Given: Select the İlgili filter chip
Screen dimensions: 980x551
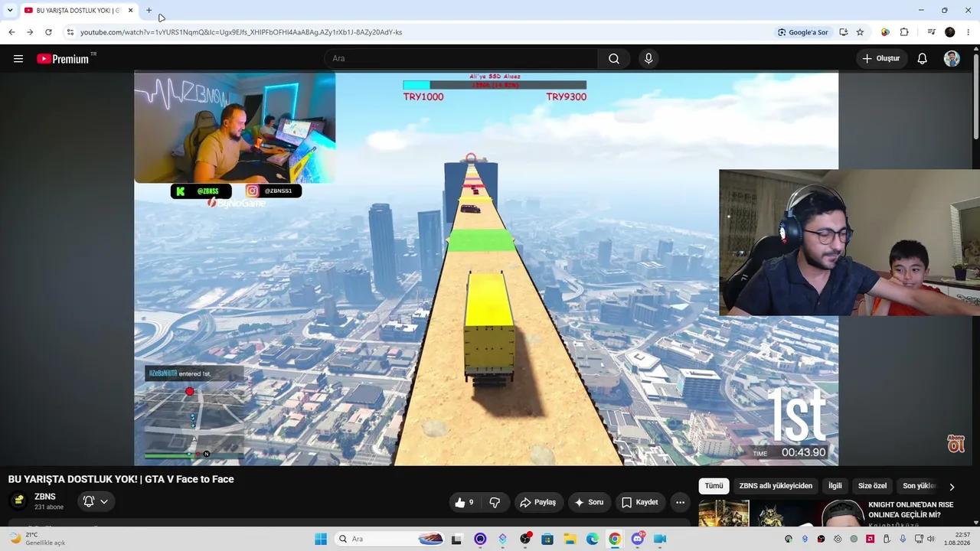Looking at the screenshot, I should pyautogui.click(x=835, y=486).
